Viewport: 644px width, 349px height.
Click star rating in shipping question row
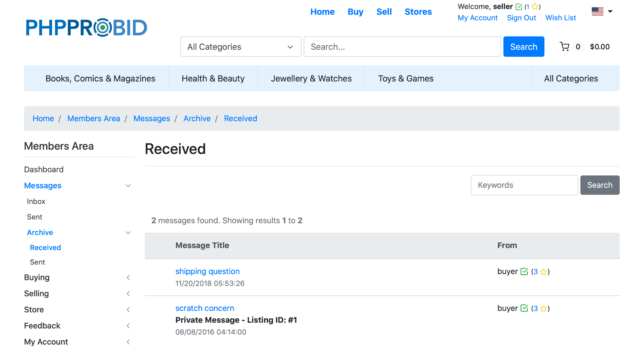pyautogui.click(x=543, y=272)
